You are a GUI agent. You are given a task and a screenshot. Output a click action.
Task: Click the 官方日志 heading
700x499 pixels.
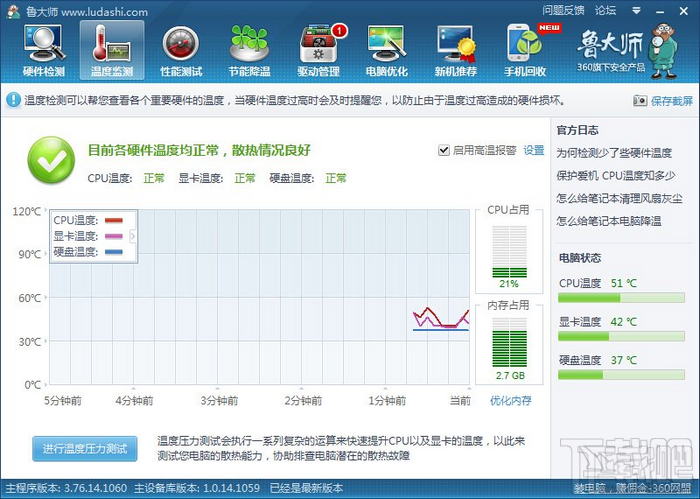[x=577, y=130]
